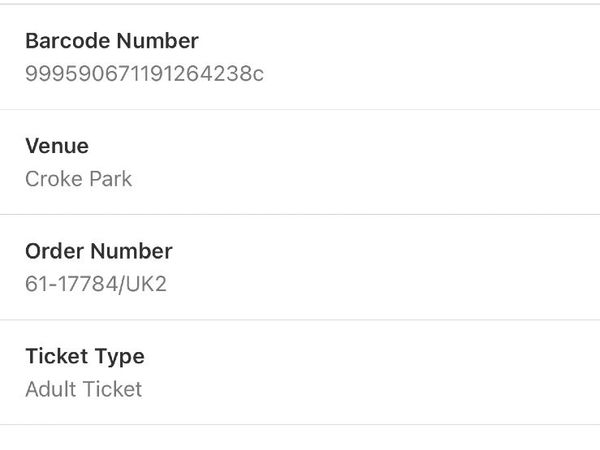Click the divider line below barcode row
600x450 pixels.
[300, 109]
